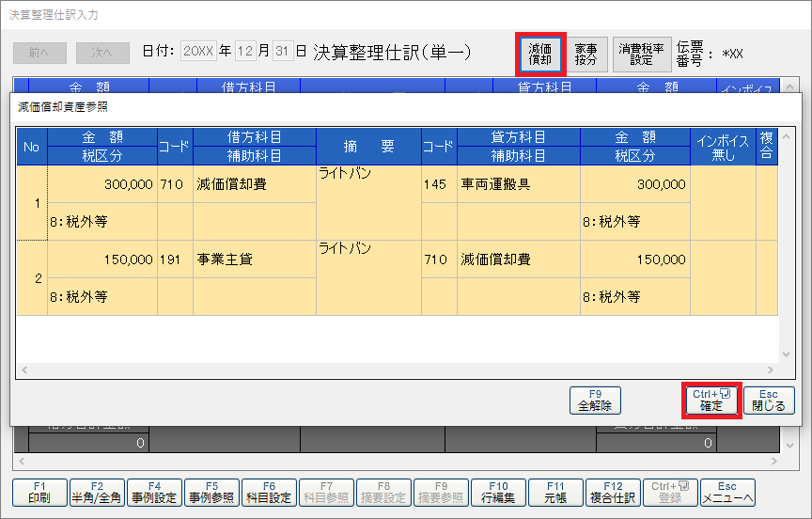The image size is (812, 519).
Task: Open F11 元帳 ledger
Action: [555, 492]
